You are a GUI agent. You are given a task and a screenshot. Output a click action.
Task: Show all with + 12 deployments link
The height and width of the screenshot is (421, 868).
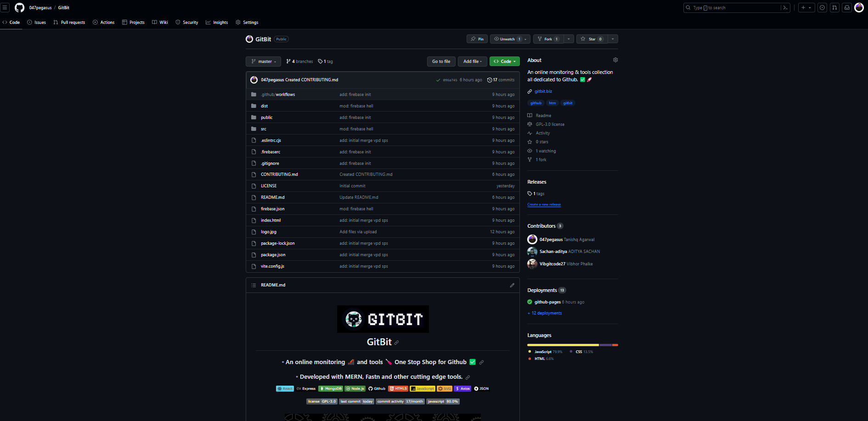coord(545,313)
